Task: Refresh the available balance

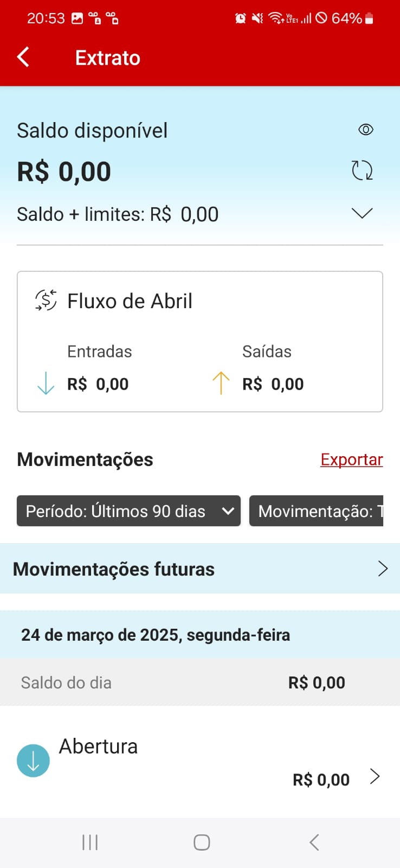Action: [362, 170]
